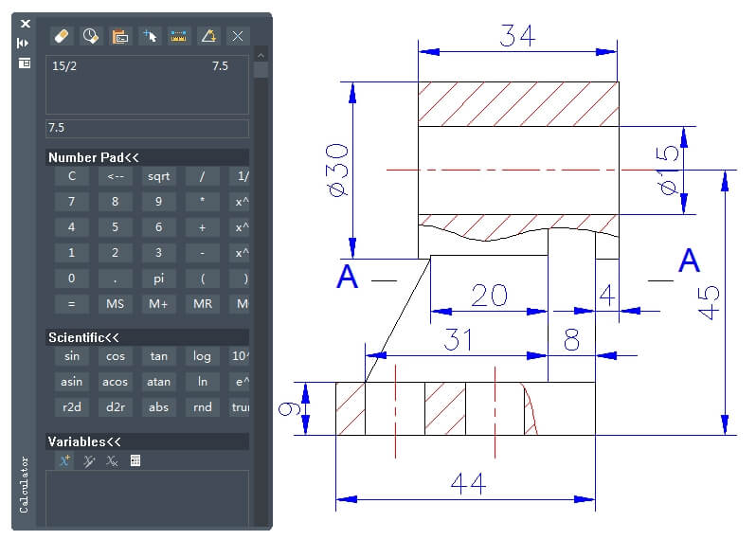Screen dimensions: 756x540
Task: Click the Edit Variable icon
Action: click(88, 461)
